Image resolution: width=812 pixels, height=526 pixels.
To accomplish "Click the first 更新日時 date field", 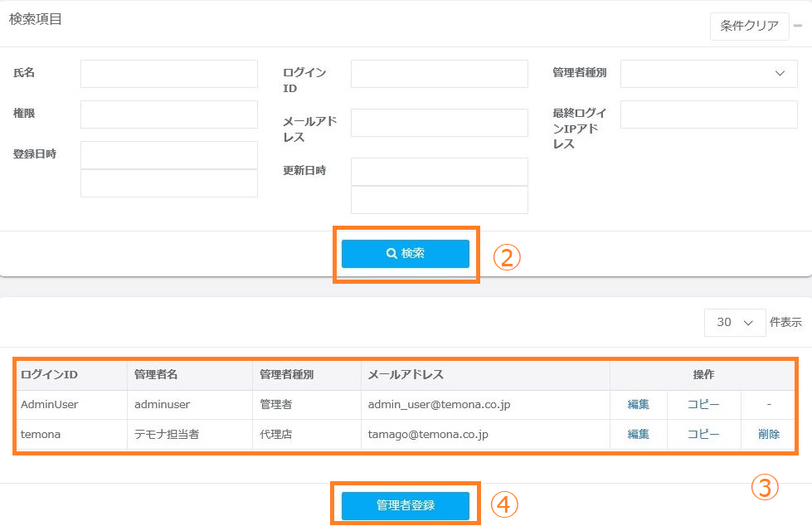I will coord(439,172).
